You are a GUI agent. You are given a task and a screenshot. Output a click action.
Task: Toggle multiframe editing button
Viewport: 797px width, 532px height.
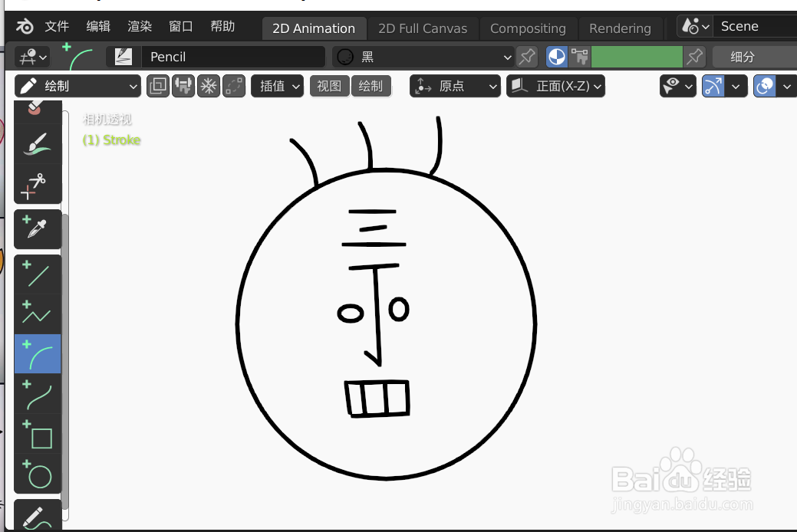pyautogui.click(x=157, y=86)
